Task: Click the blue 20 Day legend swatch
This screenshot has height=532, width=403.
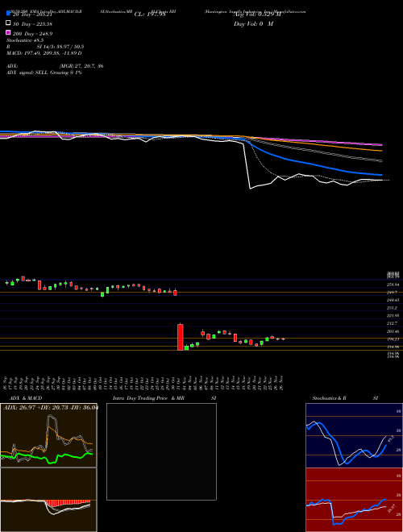Action: point(8,14)
